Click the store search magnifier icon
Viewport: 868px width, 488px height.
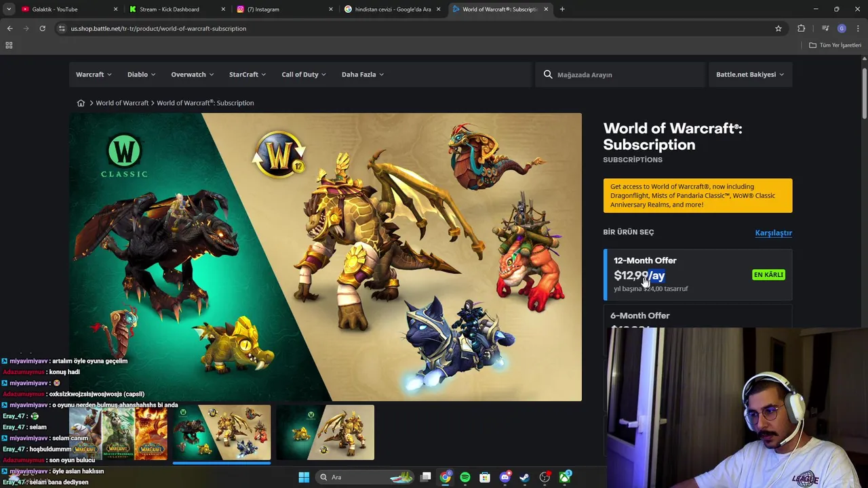tap(548, 75)
